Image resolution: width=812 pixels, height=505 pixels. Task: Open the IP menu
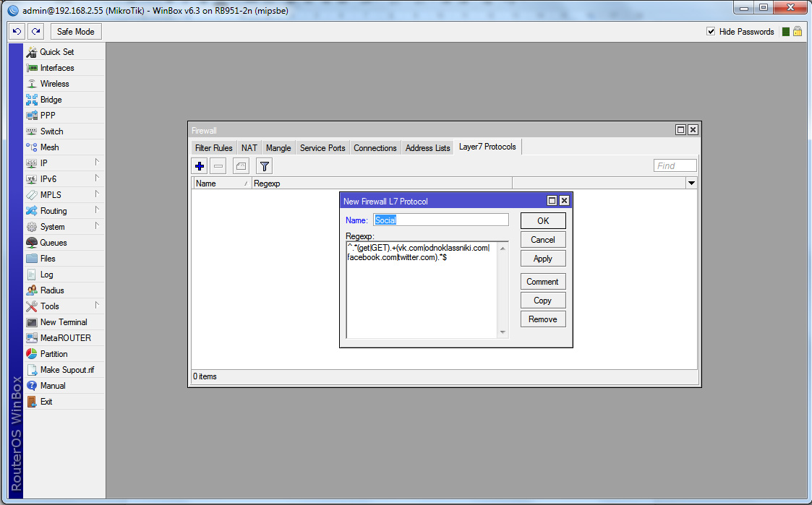point(64,163)
